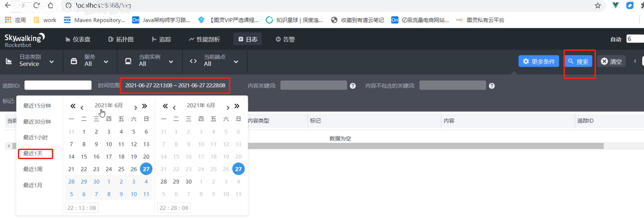Select day 27 in right calendar
The height and width of the screenshot is (219, 644).
[x=238, y=169]
